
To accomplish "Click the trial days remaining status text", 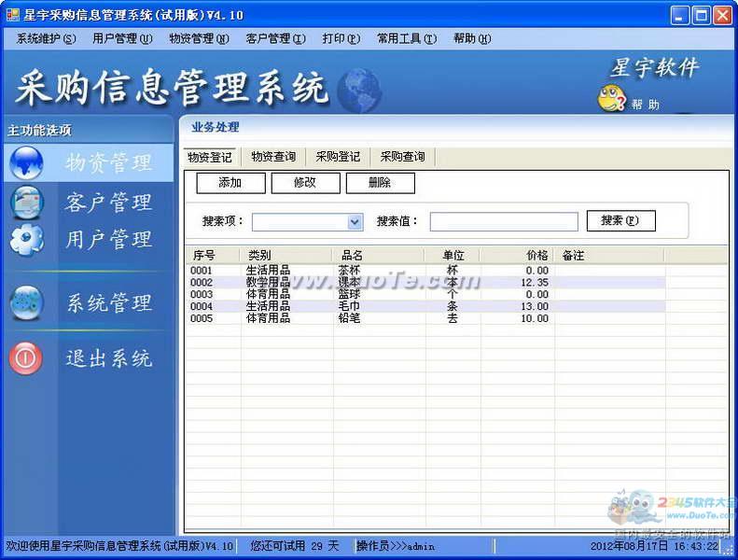I will pos(295,546).
